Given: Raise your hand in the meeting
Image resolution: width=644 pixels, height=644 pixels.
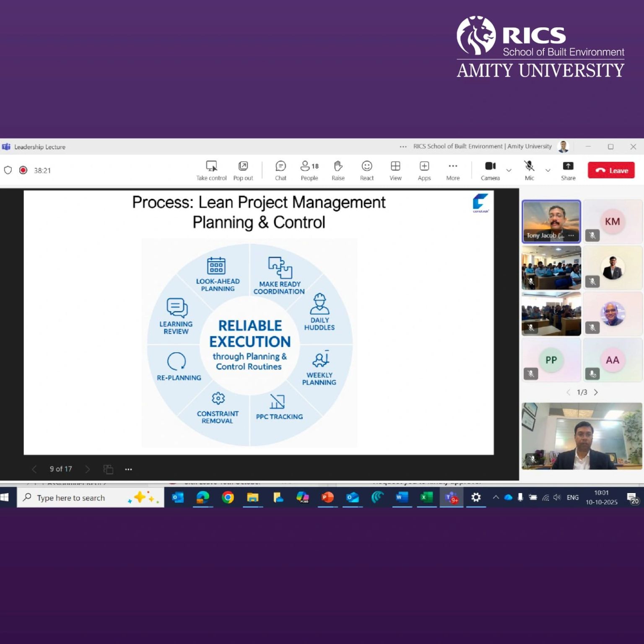Looking at the screenshot, I should (338, 166).
